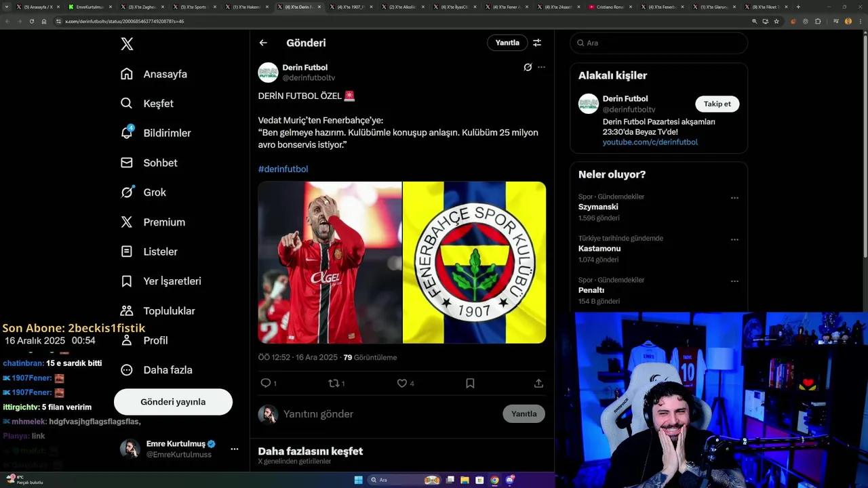Open Yer İşaretleri bookmarks page

161,281
